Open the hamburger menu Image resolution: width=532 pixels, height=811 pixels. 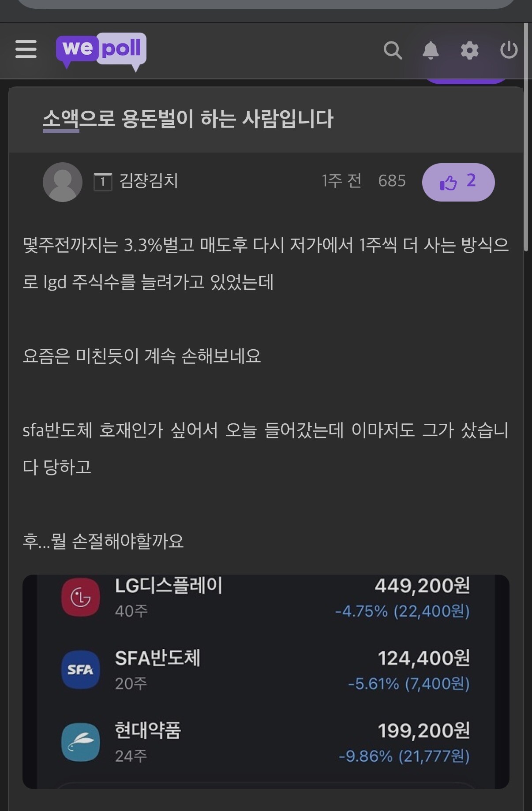tap(26, 49)
